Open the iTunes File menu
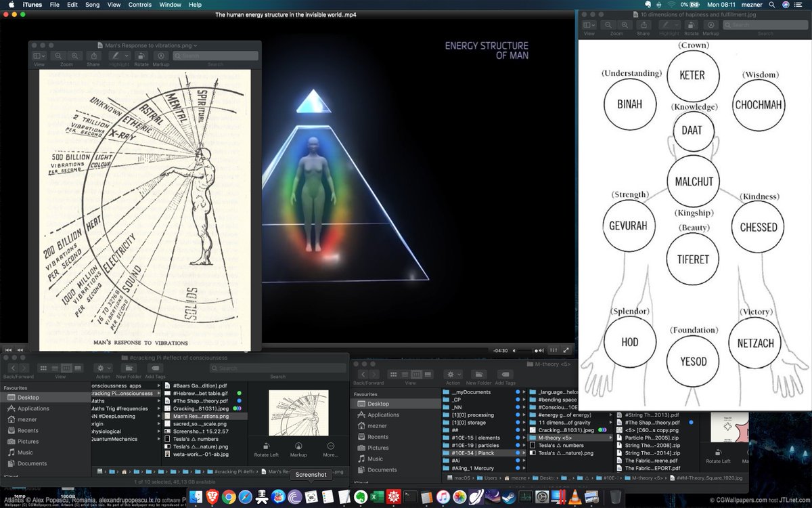Screen dimensions: 812x508 [x=55, y=5]
